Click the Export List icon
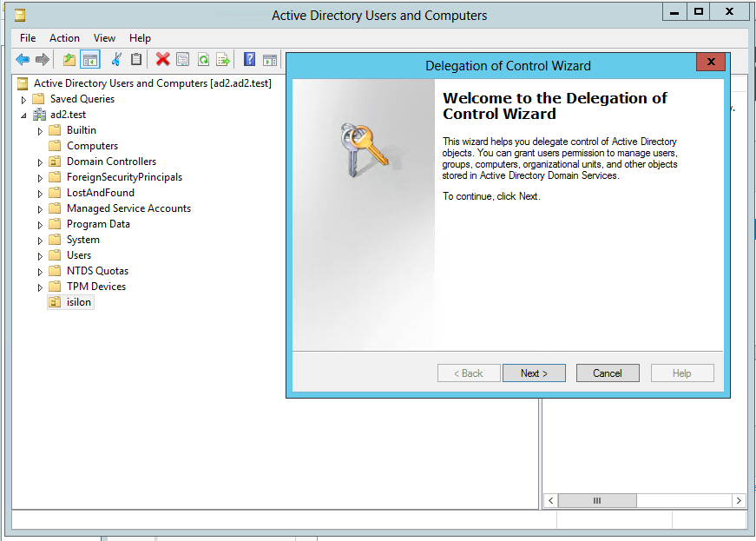The height and width of the screenshot is (541, 756). pyautogui.click(x=223, y=60)
